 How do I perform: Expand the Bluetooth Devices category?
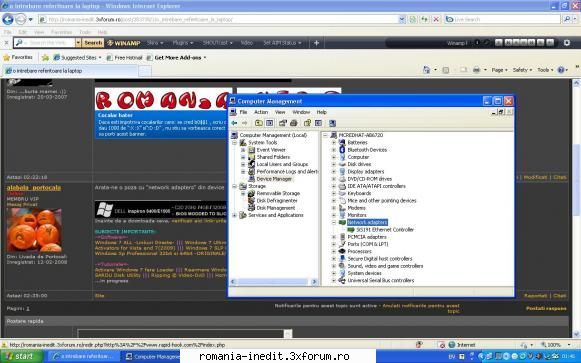coord(333,150)
